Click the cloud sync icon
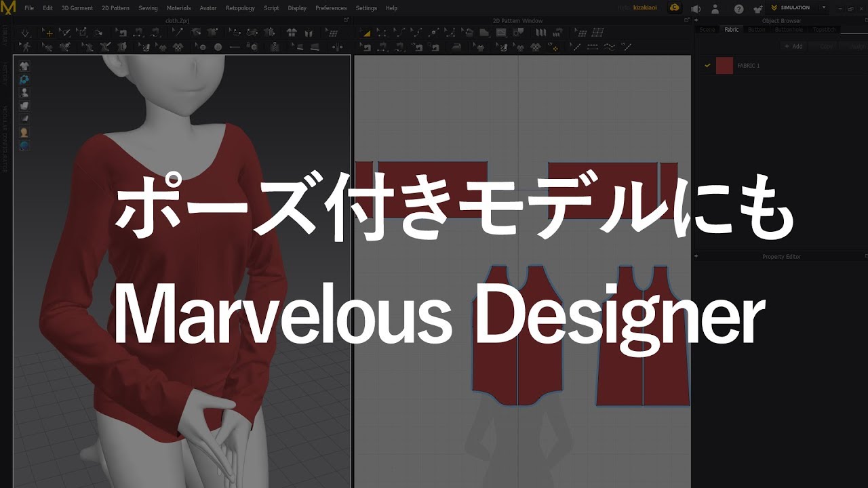The height and width of the screenshot is (488, 868). (675, 8)
